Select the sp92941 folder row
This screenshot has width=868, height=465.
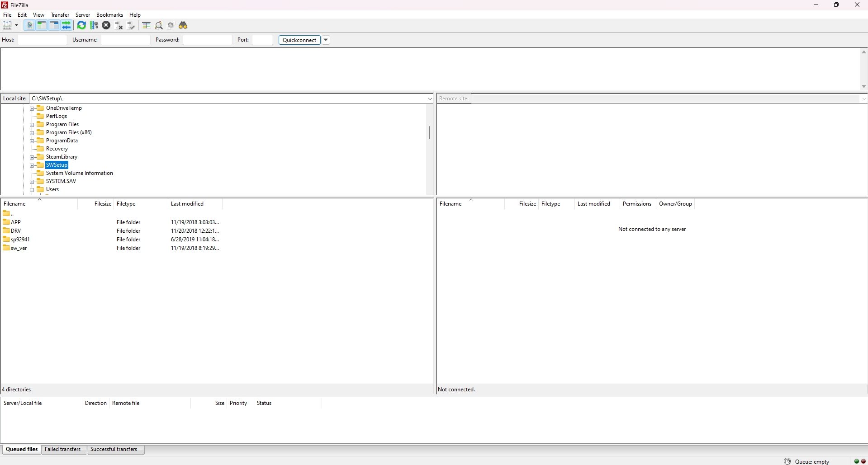point(111,240)
